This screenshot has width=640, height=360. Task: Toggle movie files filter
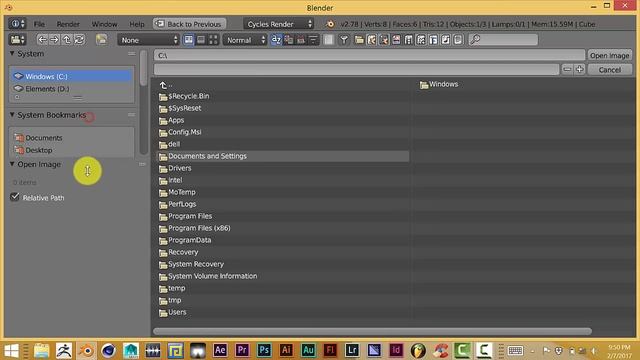point(408,40)
